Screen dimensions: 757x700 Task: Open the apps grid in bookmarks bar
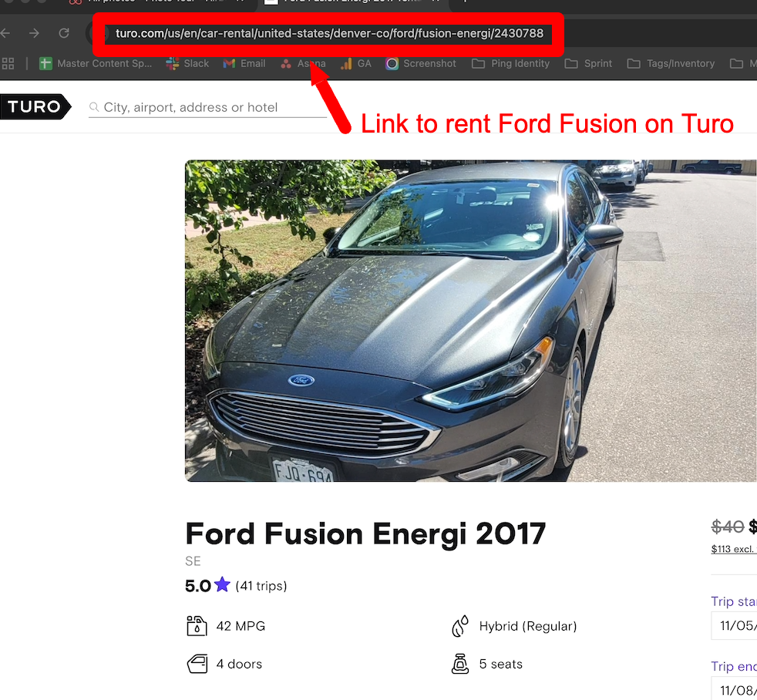click(8, 64)
